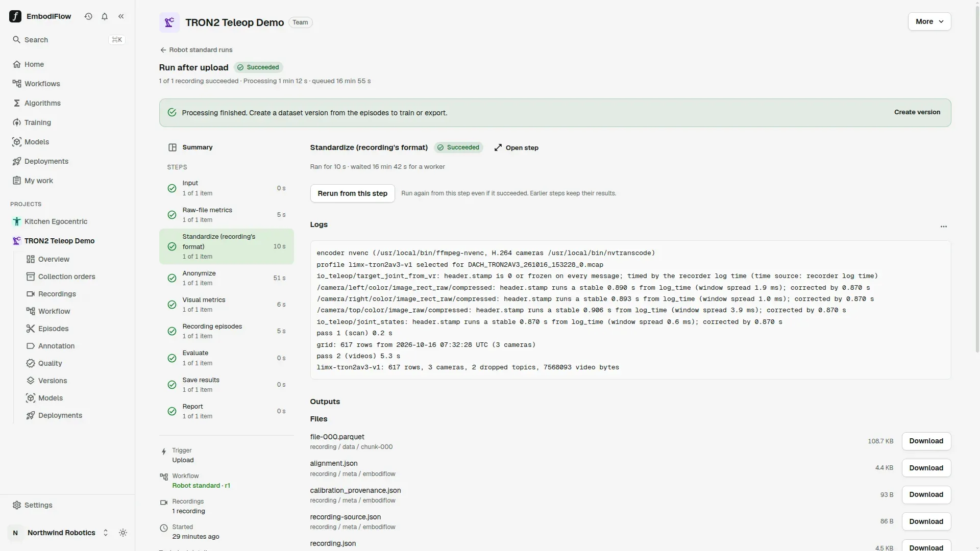Open the history clock icon

coord(88,16)
